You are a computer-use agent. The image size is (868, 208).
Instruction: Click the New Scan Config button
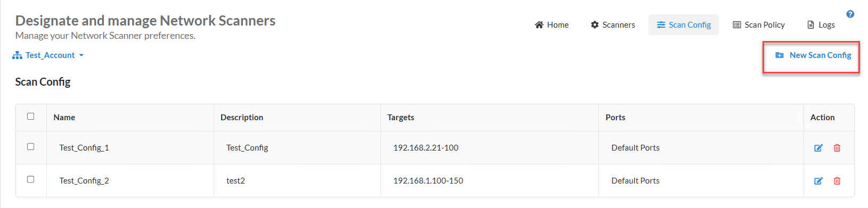(x=813, y=55)
